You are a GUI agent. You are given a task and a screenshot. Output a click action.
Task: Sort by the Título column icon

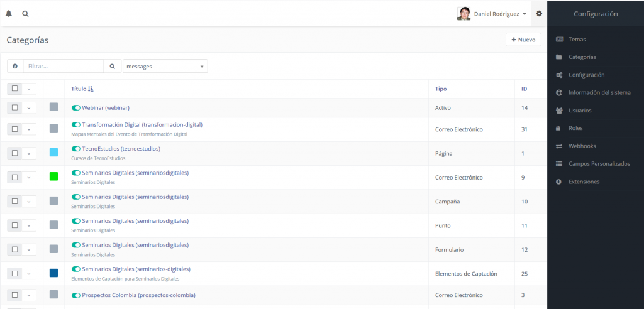click(91, 89)
